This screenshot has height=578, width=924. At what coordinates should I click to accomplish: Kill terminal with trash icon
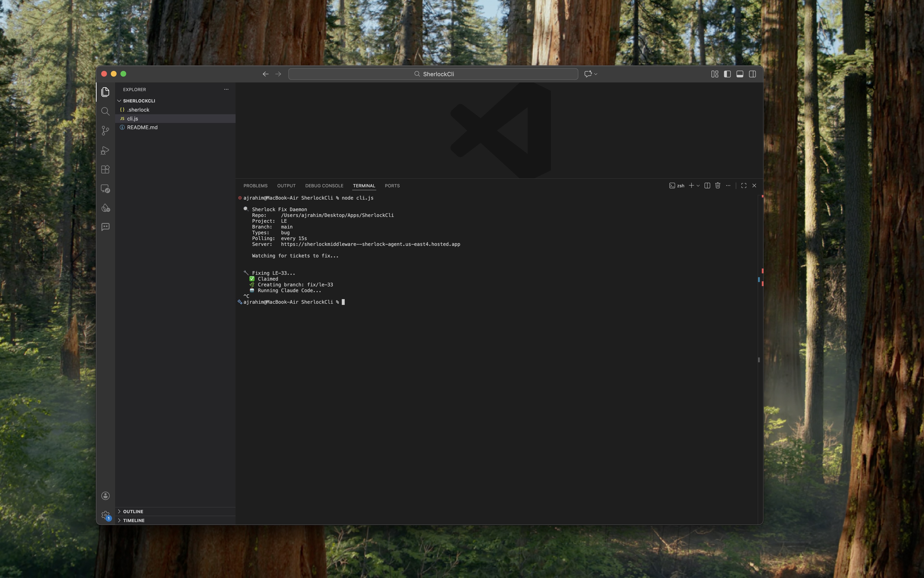pos(718,186)
